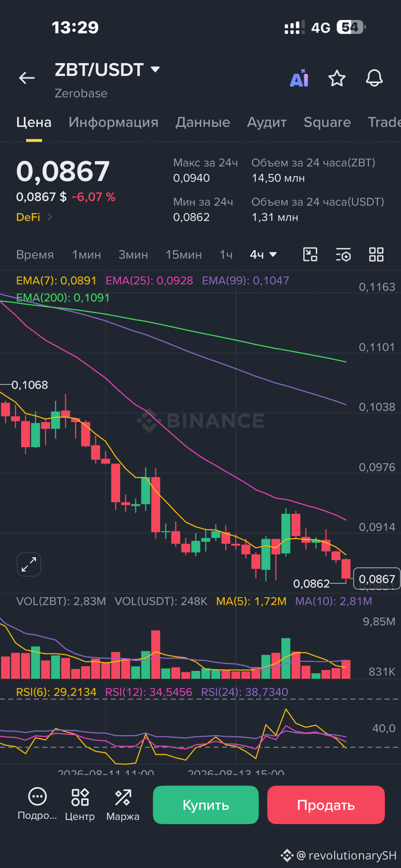Tap the Купить button
The width and height of the screenshot is (401, 868).
(x=206, y=805)
